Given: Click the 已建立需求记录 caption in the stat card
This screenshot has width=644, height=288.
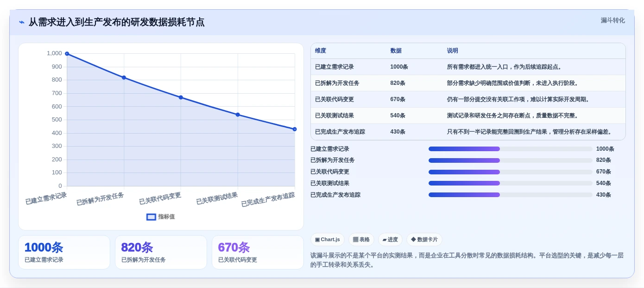Looking at the screenshot, I should click(x=44, y=260).
